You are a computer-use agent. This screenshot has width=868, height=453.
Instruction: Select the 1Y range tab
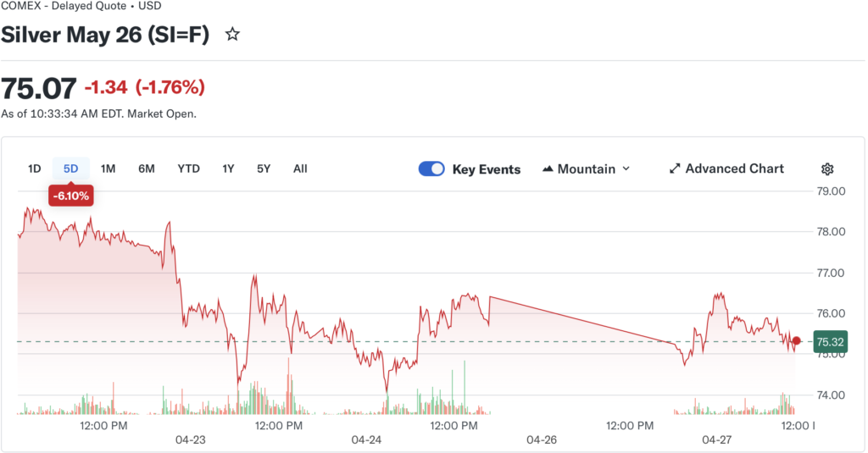click(228, 168)
